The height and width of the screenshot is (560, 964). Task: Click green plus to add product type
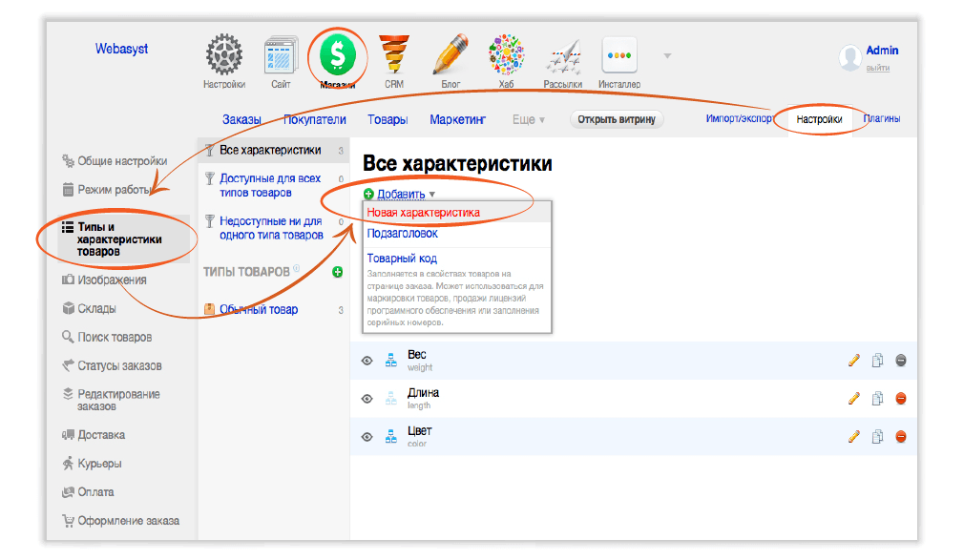[x=337, y=273]
